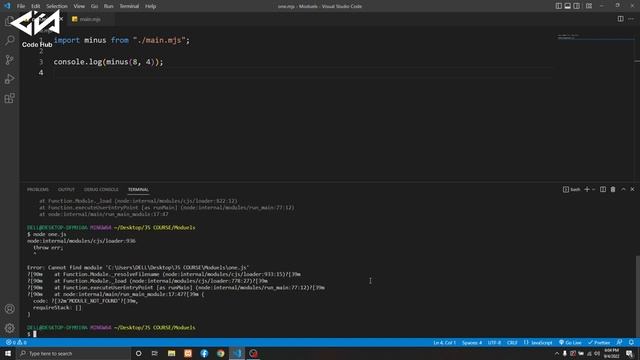Open editor More Actions ellipsis
The height and width of the screenshot is (360, 640).
pyautogui.click(x=631, y=19)
